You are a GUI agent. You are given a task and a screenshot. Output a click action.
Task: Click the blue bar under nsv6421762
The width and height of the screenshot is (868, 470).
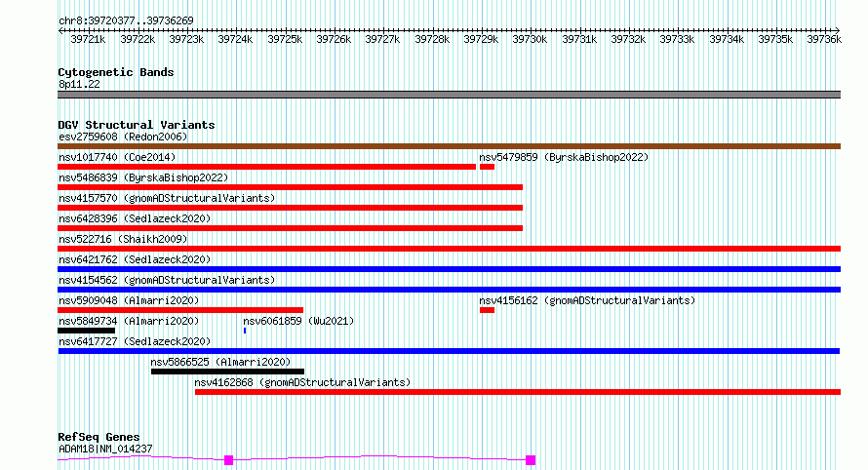pos(449,269)
